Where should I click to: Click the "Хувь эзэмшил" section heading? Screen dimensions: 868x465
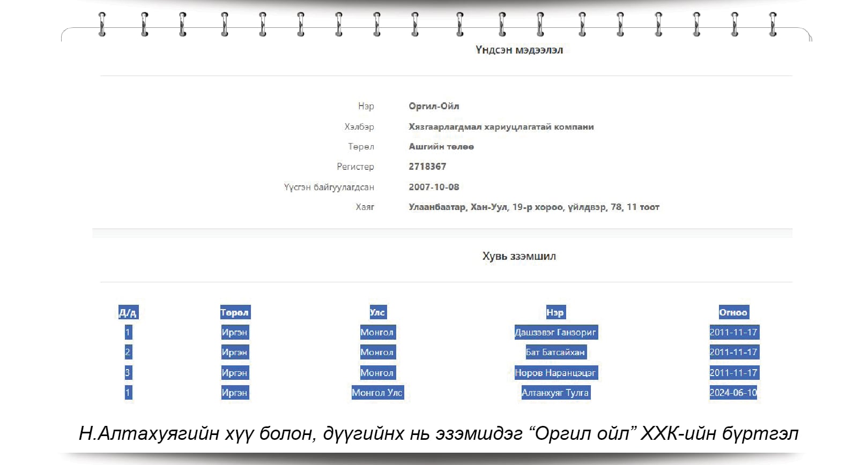click(x=519, y=256)
